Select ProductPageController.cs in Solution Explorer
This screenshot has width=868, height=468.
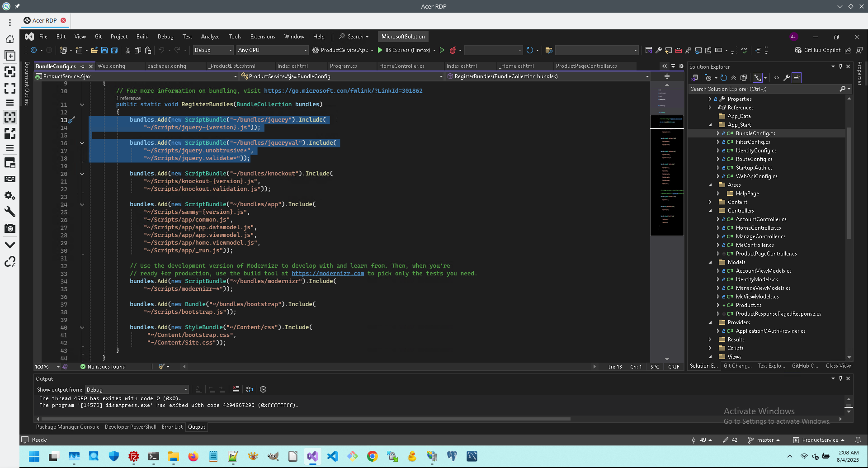point(766,254)
